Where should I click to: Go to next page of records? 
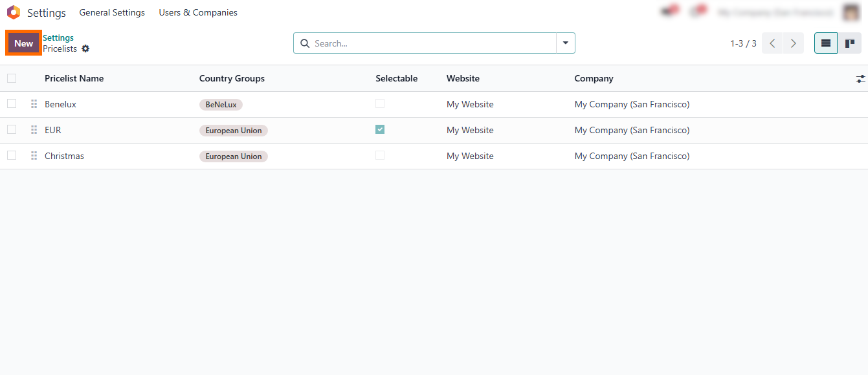point(794,43)
